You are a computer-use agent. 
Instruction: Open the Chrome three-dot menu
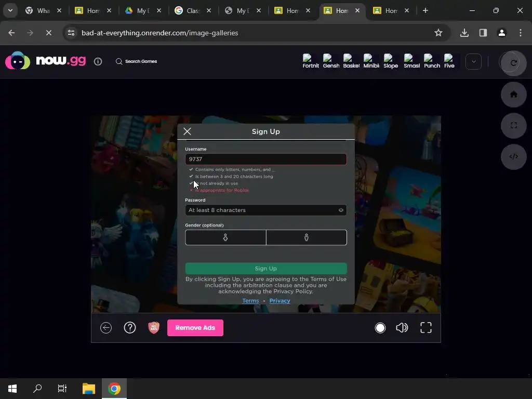pos(521,33)
